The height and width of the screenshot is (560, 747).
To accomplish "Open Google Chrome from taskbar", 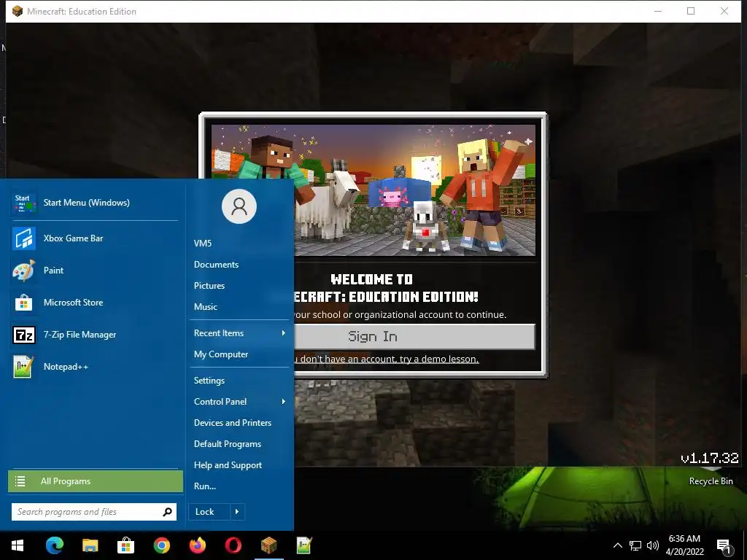I will (161, 545).
